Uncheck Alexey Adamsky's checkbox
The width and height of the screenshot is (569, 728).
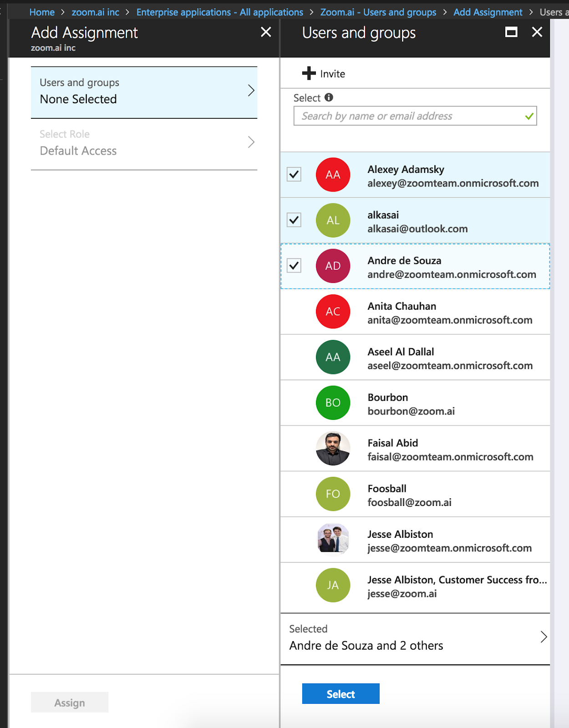(294, 174)
